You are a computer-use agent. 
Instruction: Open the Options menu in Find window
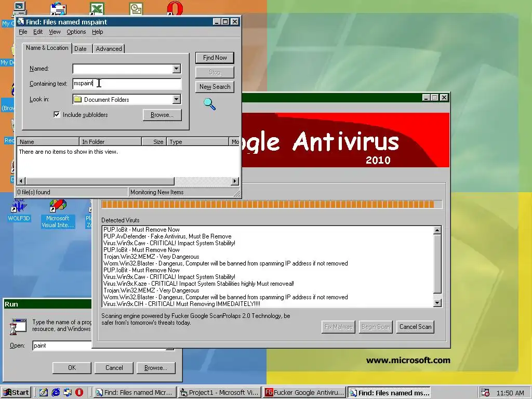[x=76, y=32]
